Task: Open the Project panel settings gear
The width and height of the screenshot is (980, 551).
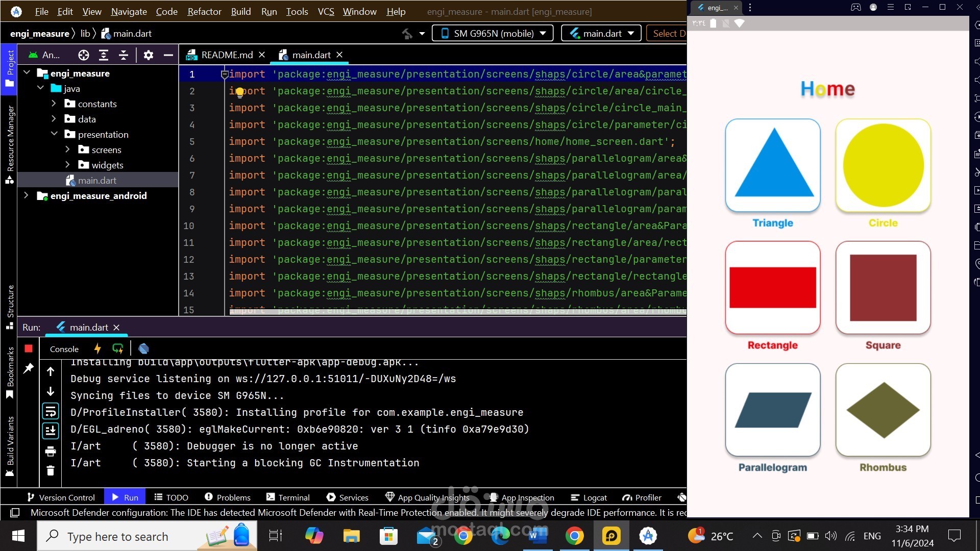Action: (x=148, y=55)
